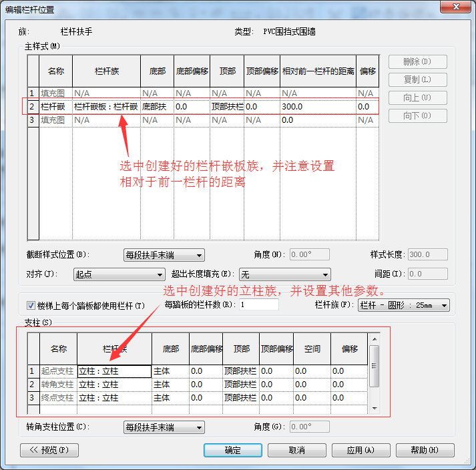Select the 转角支柱 row header number 2
The width and height of the screenshot is (476, 470).
(31, 385)
